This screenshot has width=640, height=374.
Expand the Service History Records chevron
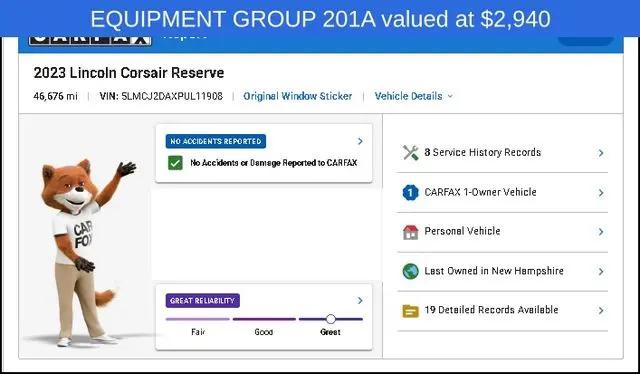click(601, 153)
